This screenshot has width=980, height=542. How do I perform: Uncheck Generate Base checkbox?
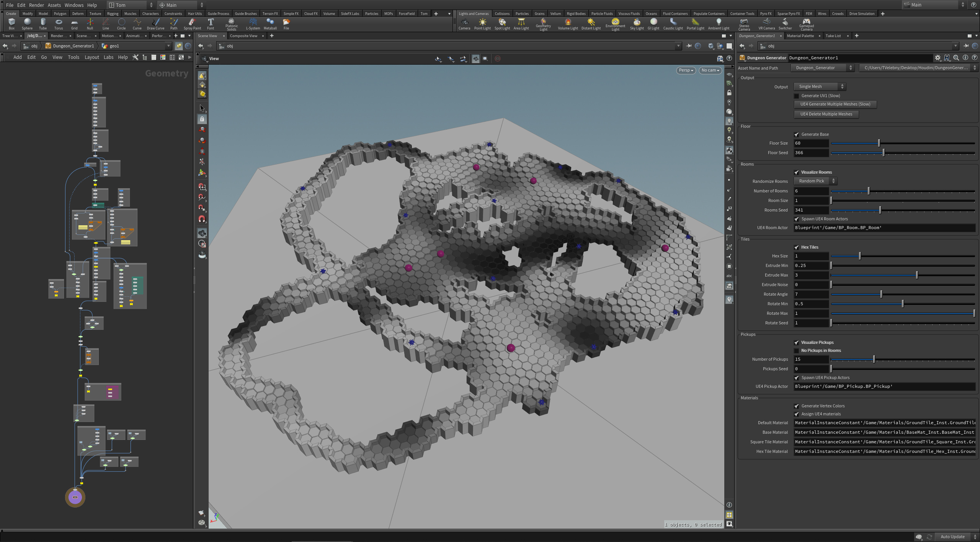tap(797, 135)
